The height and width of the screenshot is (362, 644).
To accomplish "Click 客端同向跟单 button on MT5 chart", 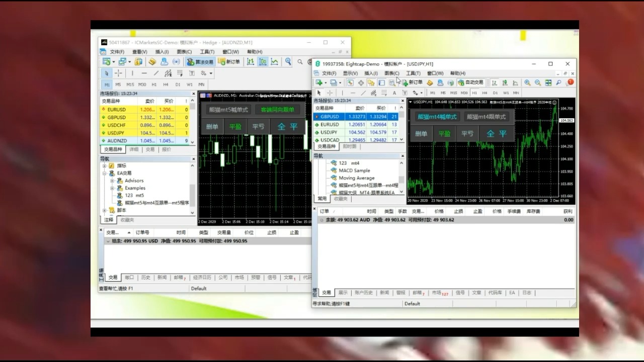I will 277,110.
